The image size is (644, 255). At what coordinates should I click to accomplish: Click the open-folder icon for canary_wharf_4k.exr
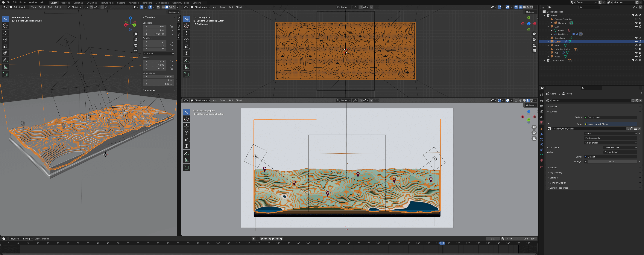(x=635, y=129)
